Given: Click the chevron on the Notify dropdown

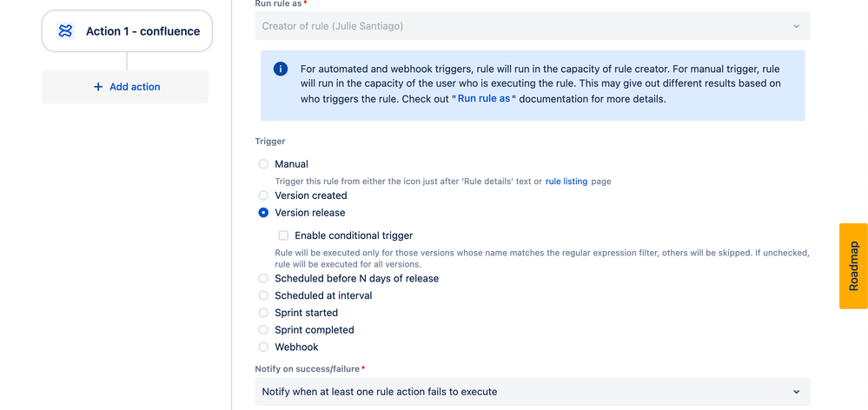Looking at the screenshot, I should pos(796,392).
